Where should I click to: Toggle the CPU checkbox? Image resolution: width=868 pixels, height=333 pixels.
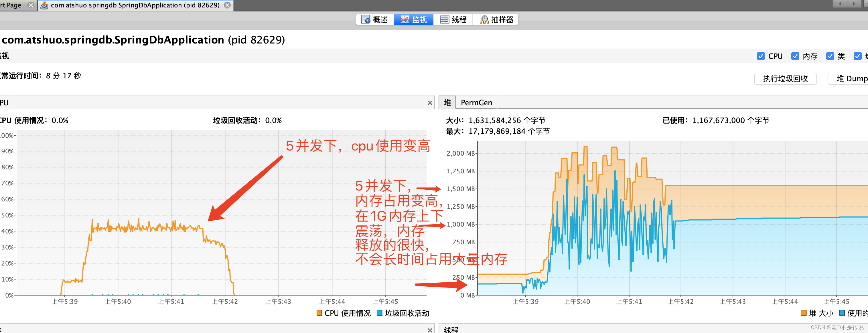761,56
